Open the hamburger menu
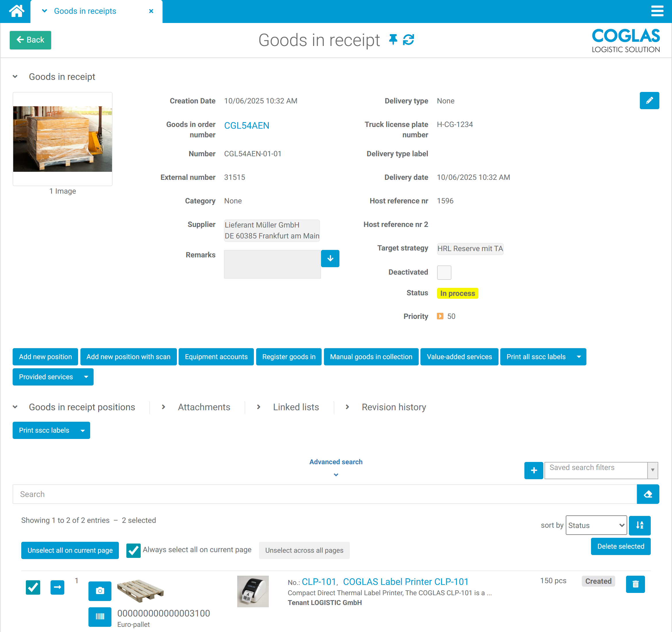Image resolution: width=672 pixels, height=632 pixels. (657, 11)
